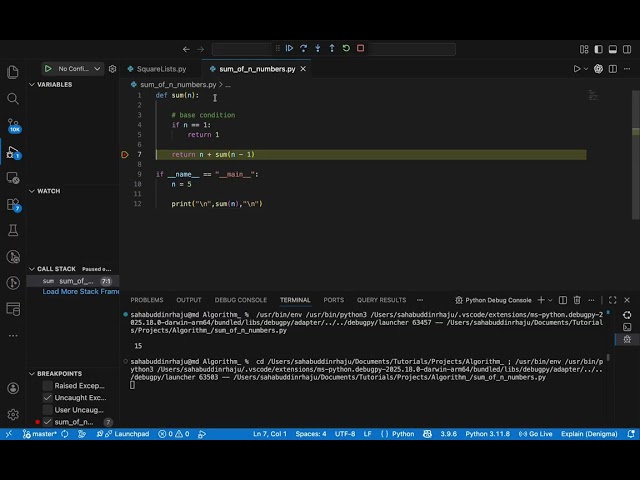Go forward with the navigation arrow
The image size is (640, 480).
click(x=200, y=49)
